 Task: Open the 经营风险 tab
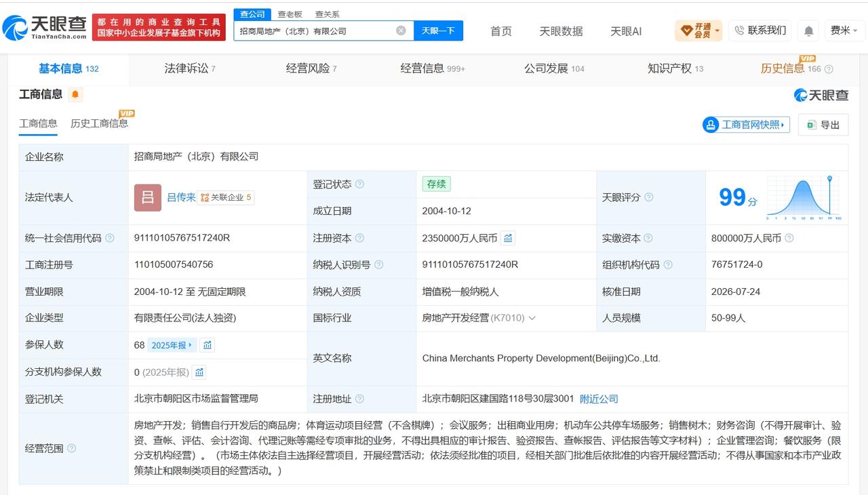tap(311, 68)
